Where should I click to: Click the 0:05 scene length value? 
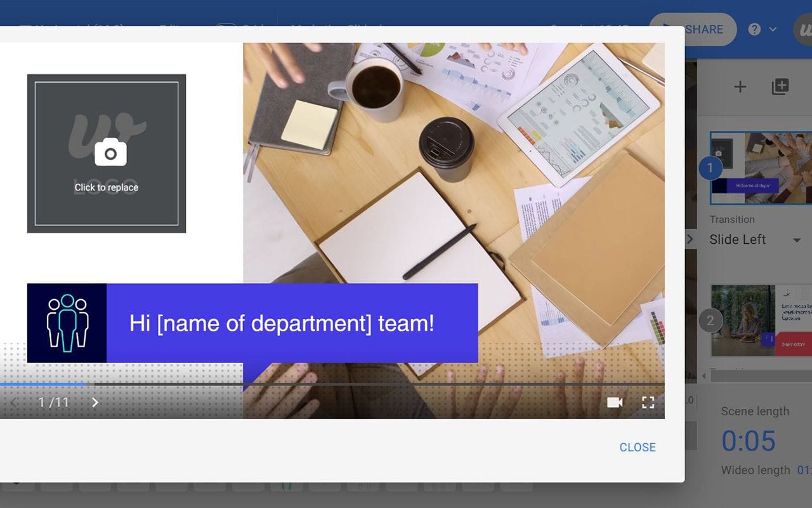tap(749, 441)
